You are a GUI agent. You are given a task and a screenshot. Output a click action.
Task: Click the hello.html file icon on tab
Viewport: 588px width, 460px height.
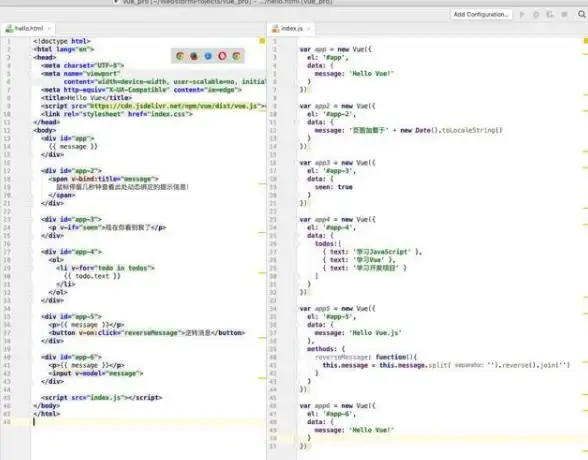point(9,28)
